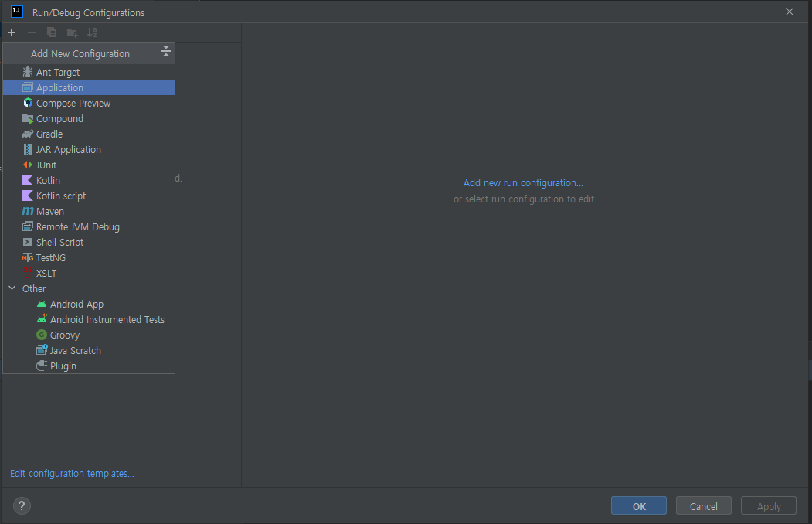Select Application in the configuration list
Viewport: 812px width, 524px height.
(x=89, y=87)
